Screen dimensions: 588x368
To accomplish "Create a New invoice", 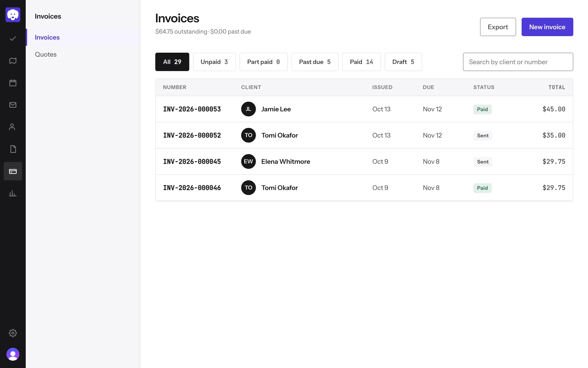I will [547, 27].
